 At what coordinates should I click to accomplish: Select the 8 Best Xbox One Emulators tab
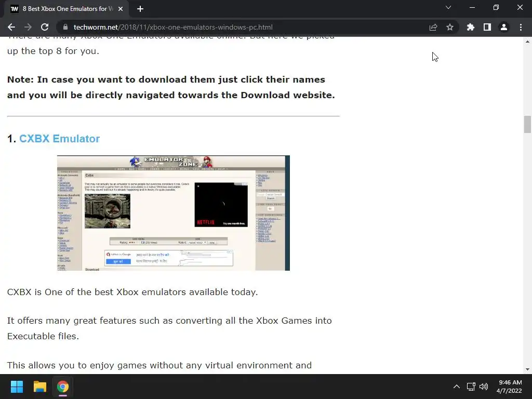pos(66,9)
